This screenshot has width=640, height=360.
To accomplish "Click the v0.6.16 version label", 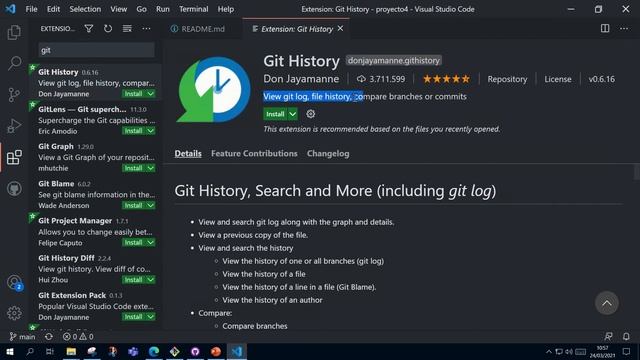I will pos(601,79).
